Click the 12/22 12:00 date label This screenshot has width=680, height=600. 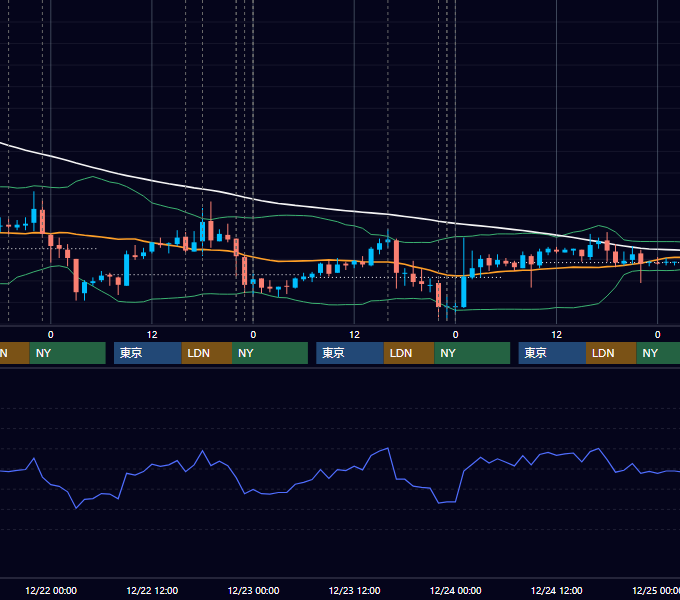pos(152,590)
